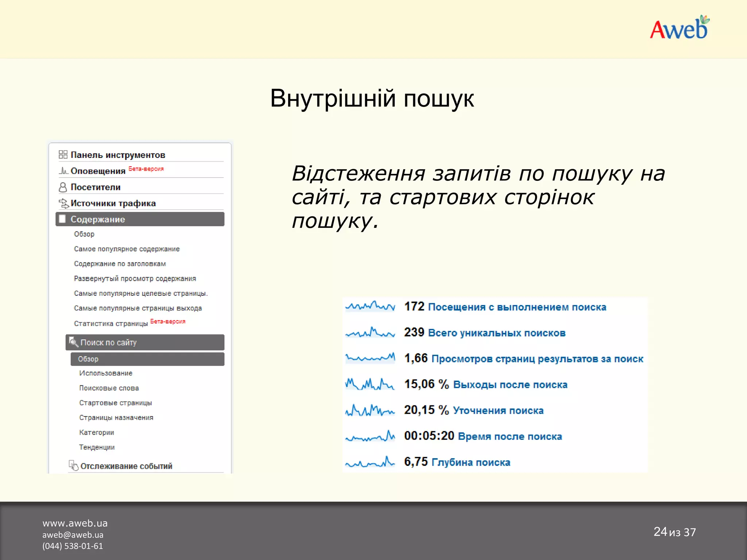This screenshot has height=560, width=747.
Task: Open Самые популярные целевые страницы
Action: click(x=141, y=293)
